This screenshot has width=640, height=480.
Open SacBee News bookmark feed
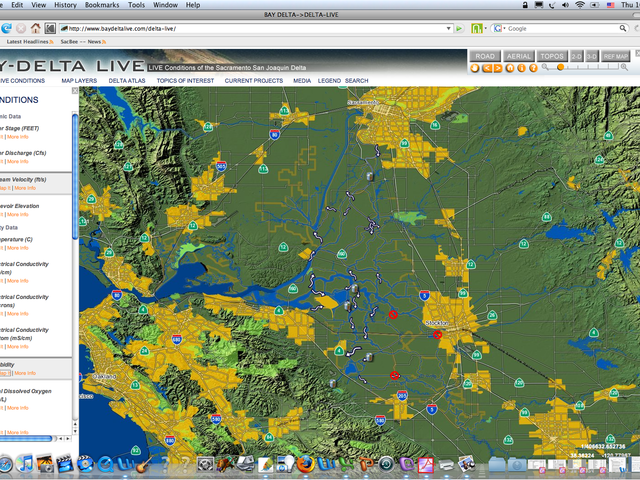click(83, 42)
